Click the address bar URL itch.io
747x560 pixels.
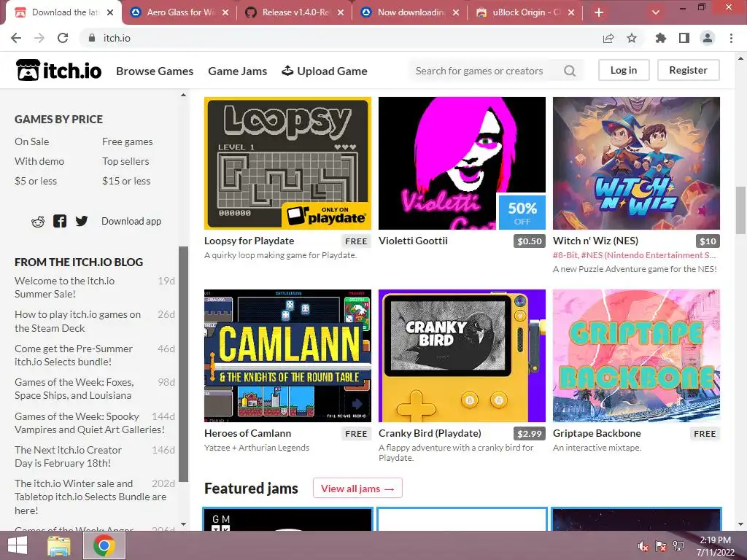coord(117,38)
